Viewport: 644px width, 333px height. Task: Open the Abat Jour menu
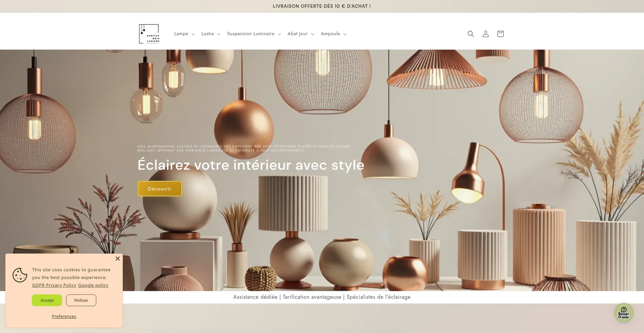coord(301,34)
